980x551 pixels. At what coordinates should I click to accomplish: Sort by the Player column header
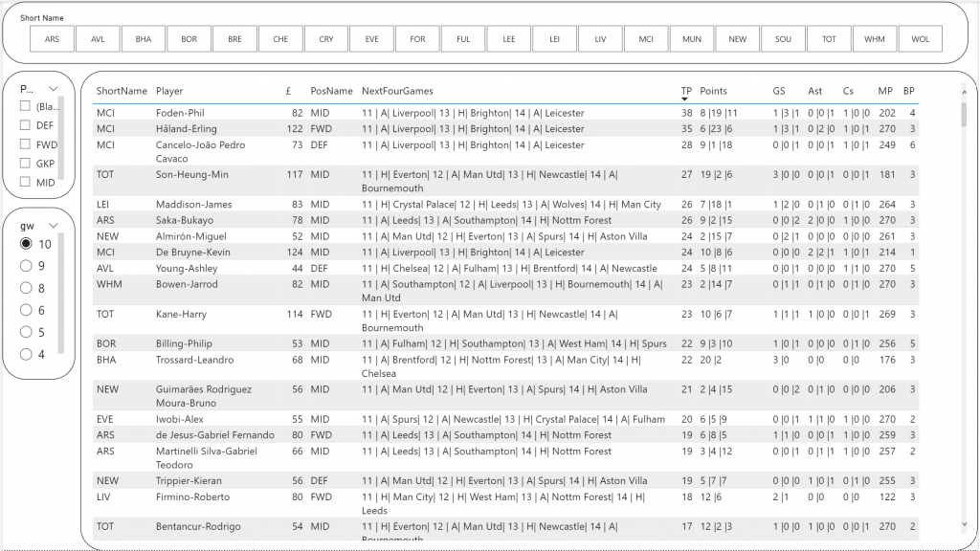[169, 91]
